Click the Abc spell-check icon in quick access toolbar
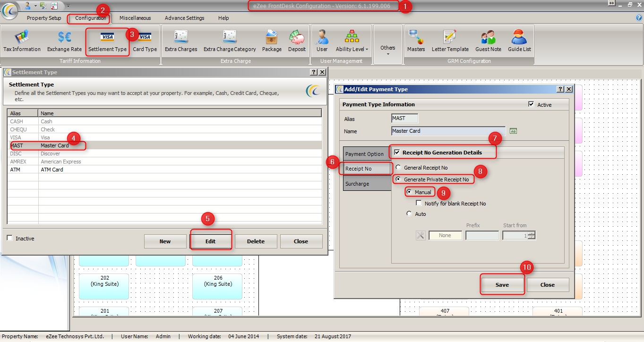644x342 pixels. coord(54,5)
